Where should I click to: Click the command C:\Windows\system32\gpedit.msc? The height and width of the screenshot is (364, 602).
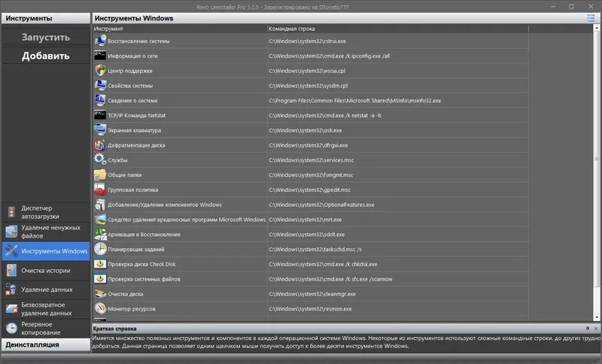pos(309,190)
